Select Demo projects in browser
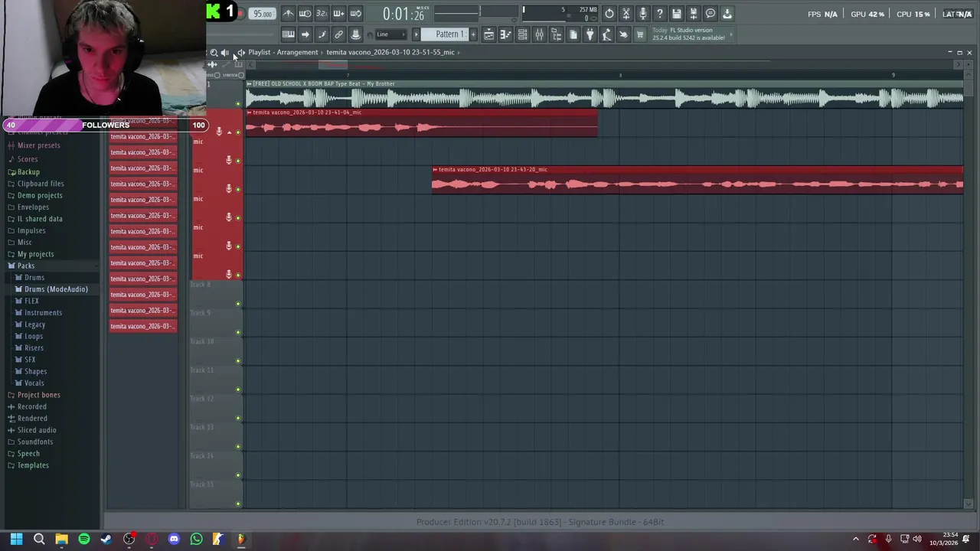The height and width of the screenshot is (551, 980). [x=40, y=195]
